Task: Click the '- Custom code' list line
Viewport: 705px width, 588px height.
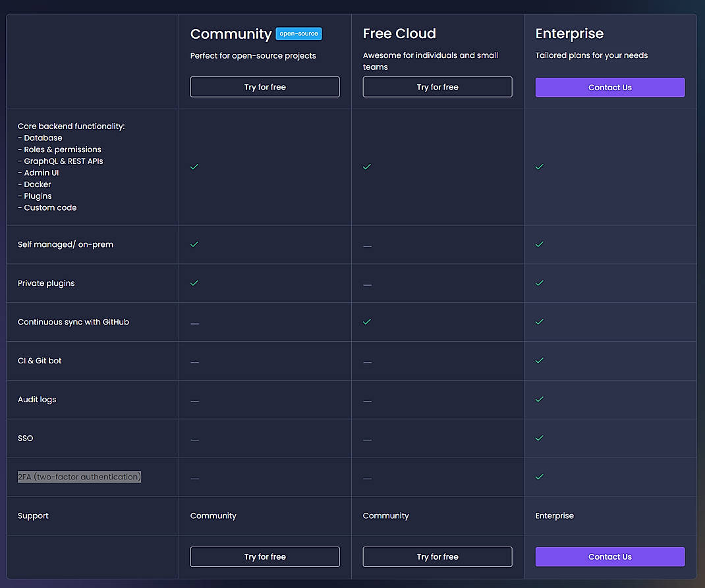Action: (x=47, y=207)
